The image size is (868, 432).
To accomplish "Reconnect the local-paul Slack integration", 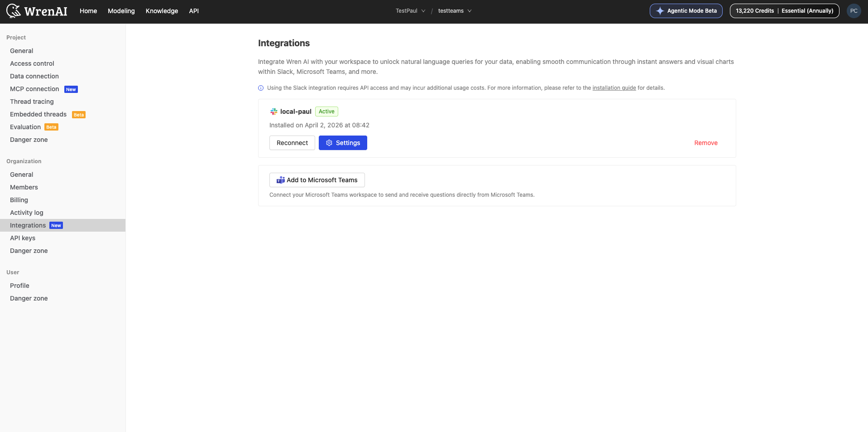I will point(292,143).
